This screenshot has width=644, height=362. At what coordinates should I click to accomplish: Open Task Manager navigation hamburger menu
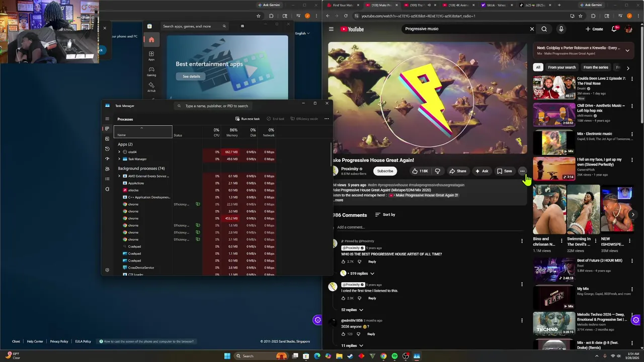pos(107,119)
